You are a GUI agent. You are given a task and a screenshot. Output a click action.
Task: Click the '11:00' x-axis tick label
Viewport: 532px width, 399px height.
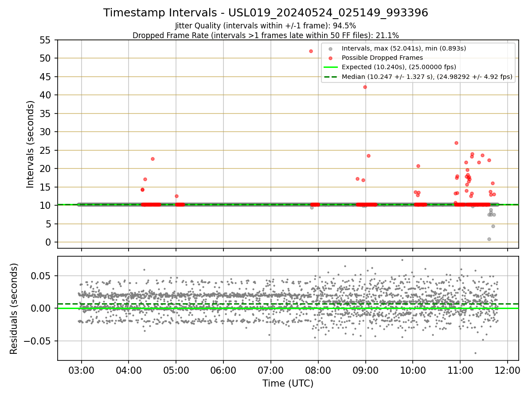(460, 371)
